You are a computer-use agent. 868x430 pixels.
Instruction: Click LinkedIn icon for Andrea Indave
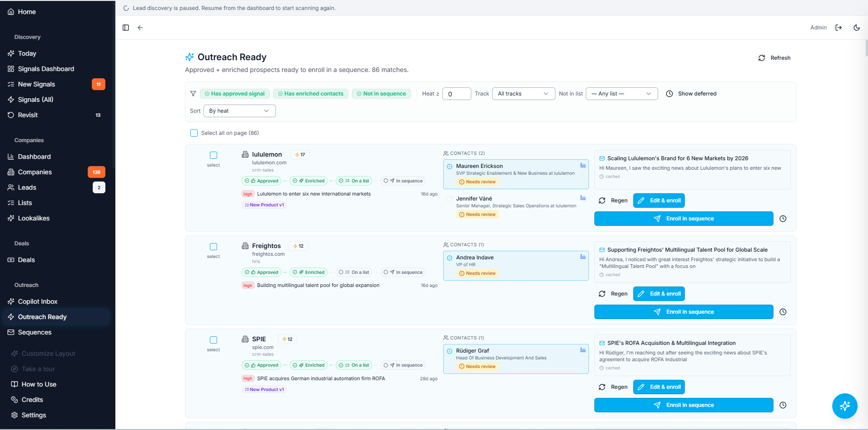[x=583, y=257]
